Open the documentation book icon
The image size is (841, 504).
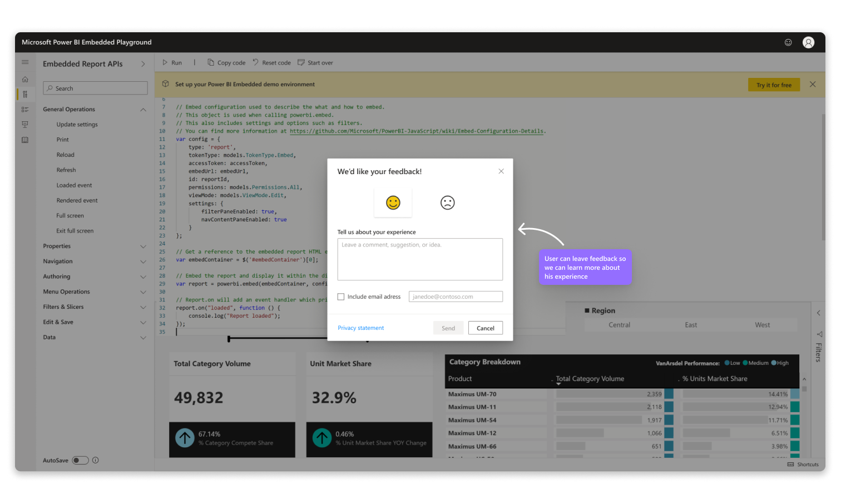coord(25,140)
